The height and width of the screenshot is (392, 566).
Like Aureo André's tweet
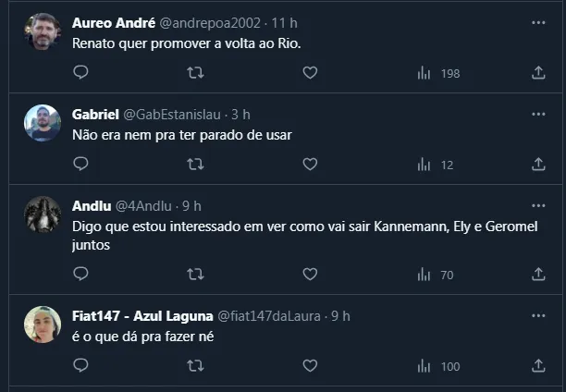point(310,73)
